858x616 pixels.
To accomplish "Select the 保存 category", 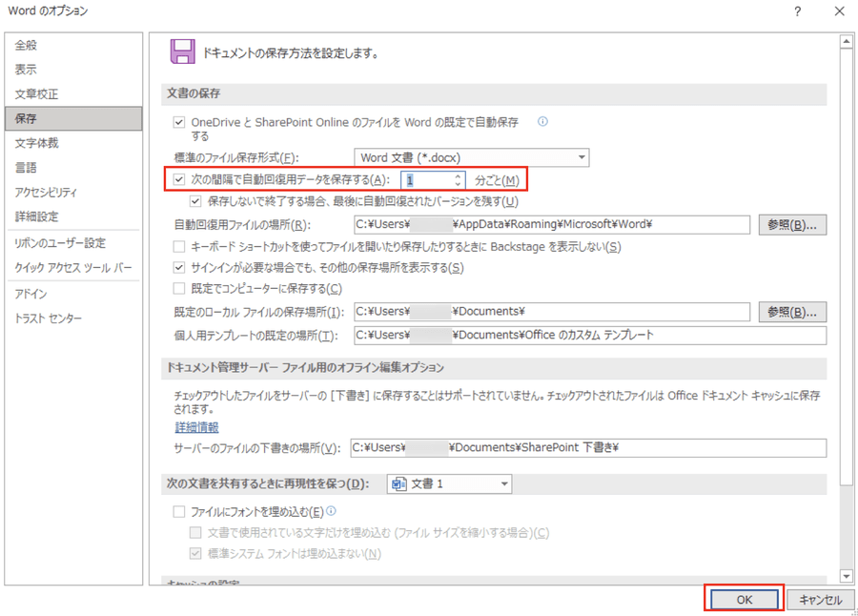I will (73, 118).
